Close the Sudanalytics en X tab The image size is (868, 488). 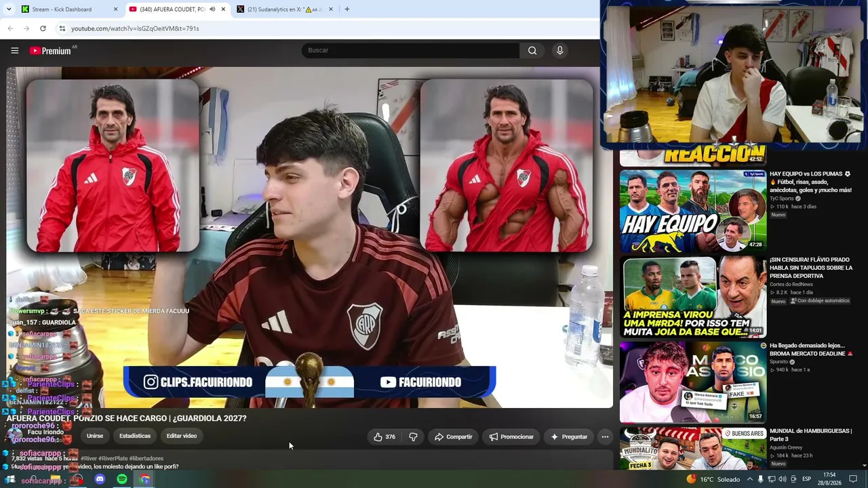331,9
